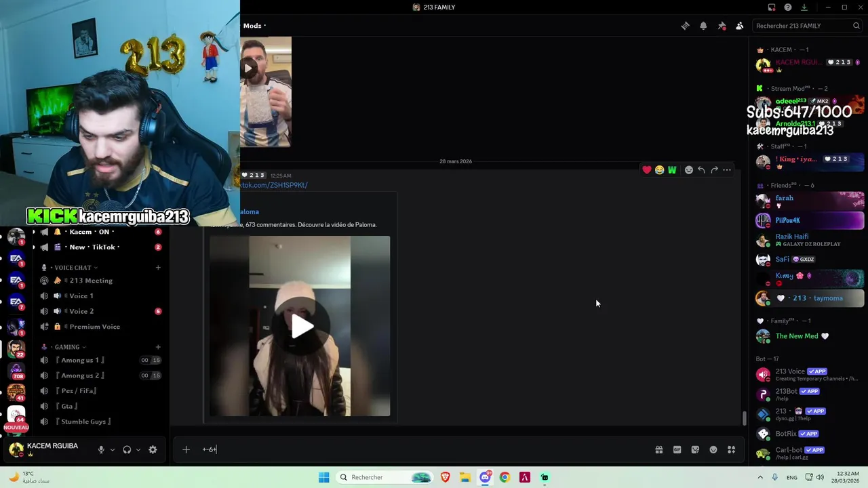Add green W reaction to the message
868x488 pixels.
672,170
